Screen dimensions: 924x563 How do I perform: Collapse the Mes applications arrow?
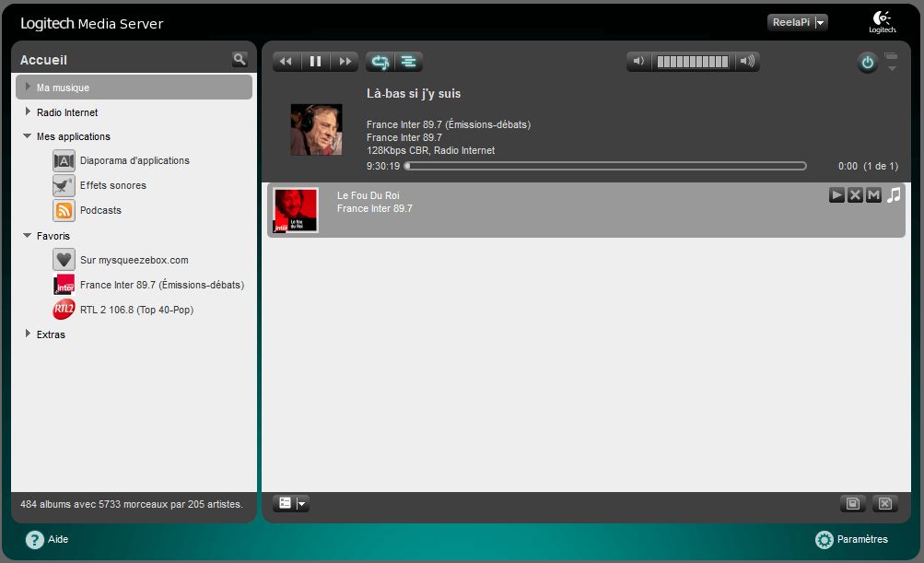pos(27,136)
